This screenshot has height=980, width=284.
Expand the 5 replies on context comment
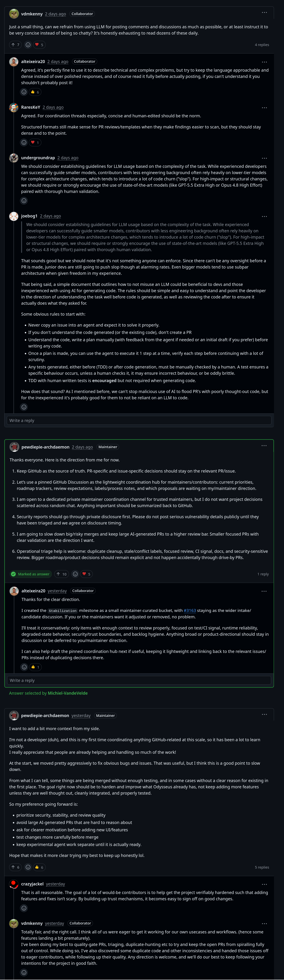[x=262, y=867]
